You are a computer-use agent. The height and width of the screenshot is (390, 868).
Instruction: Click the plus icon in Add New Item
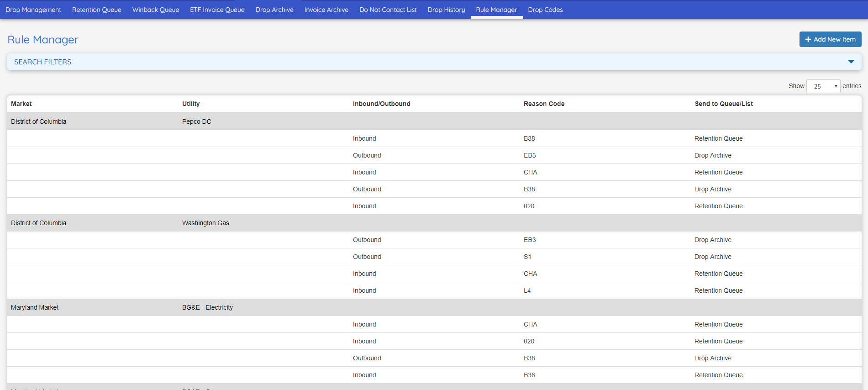point(808,39)
